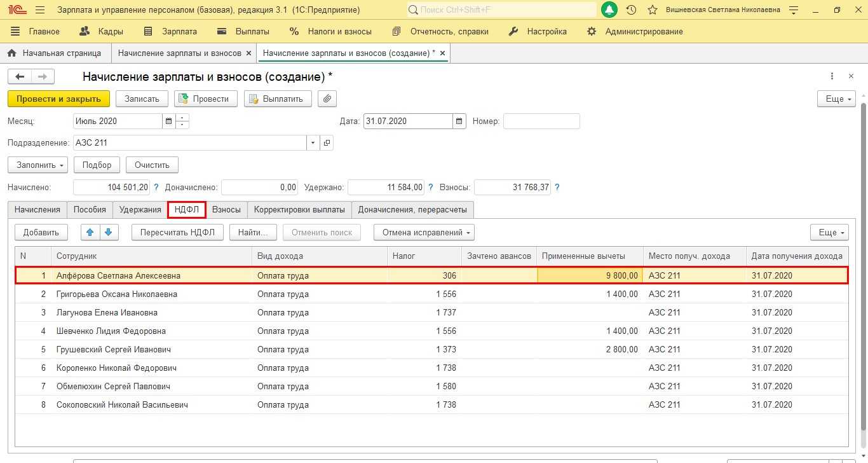Screen dimensions: 868x463
Task: Click Провести и закрыть button
Action: 58,99
